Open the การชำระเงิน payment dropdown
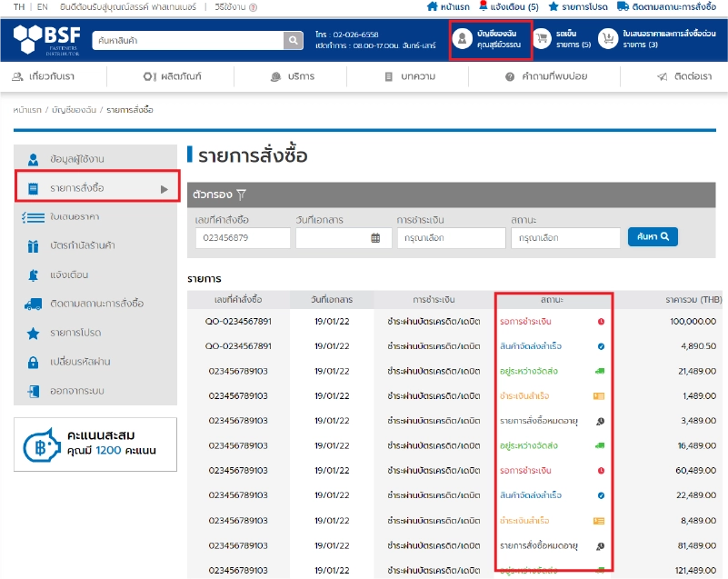 pyautogui.click(x=451, y=238)
